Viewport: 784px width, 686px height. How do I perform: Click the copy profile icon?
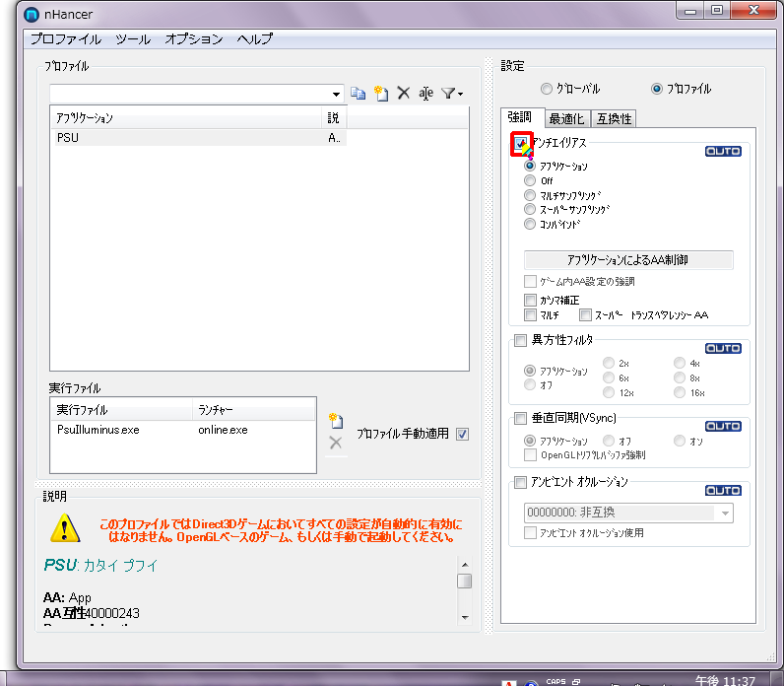tap(358, 93)
